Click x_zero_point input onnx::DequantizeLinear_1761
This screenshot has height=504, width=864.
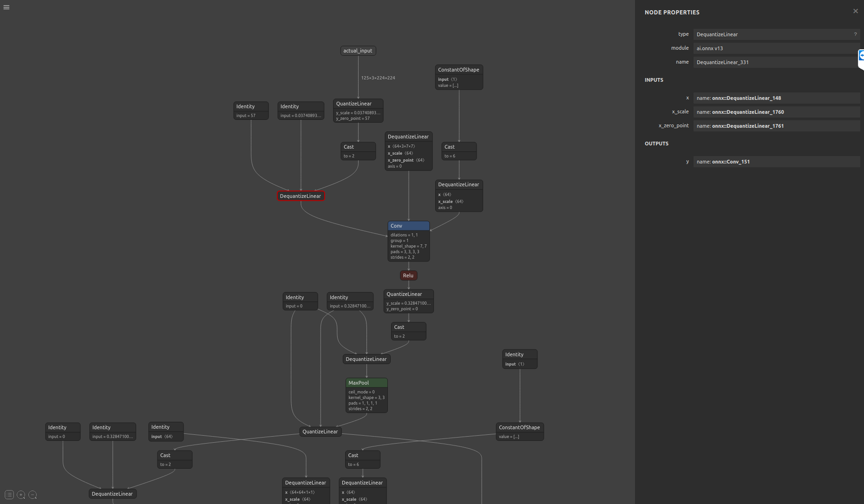(776, 126)
